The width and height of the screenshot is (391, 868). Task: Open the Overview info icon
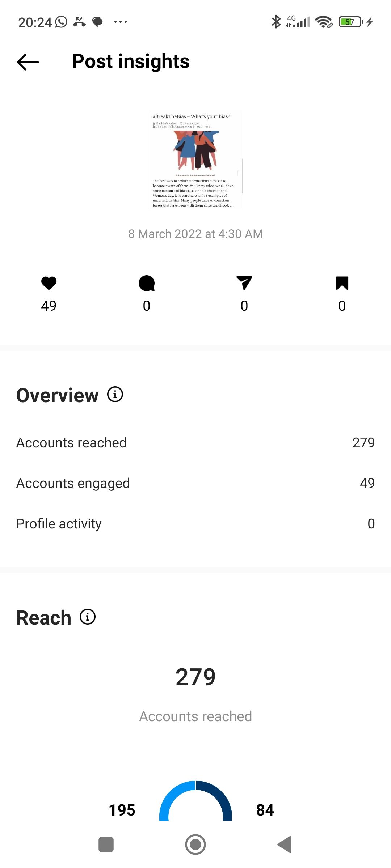click(x=115, y=394)
